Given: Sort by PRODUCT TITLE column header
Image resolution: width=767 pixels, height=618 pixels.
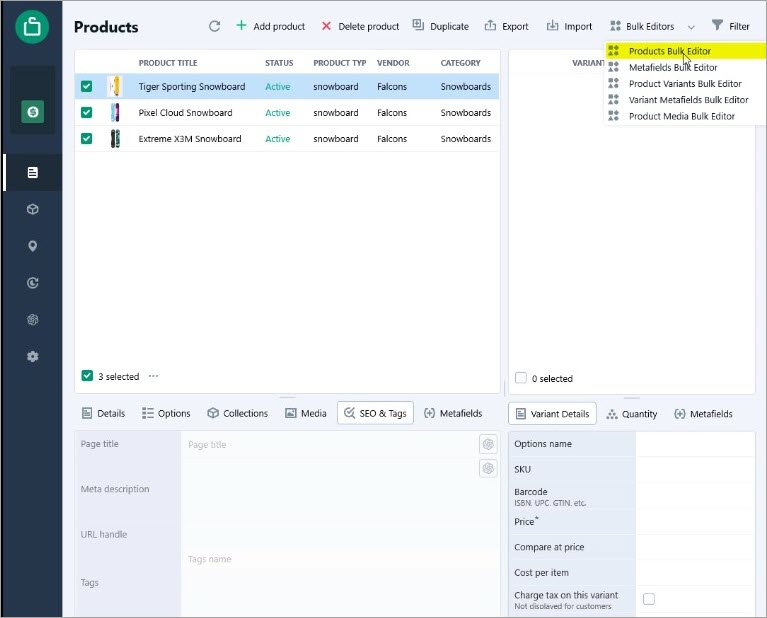Looking at the screenshot, I should (x=168, y=63).
